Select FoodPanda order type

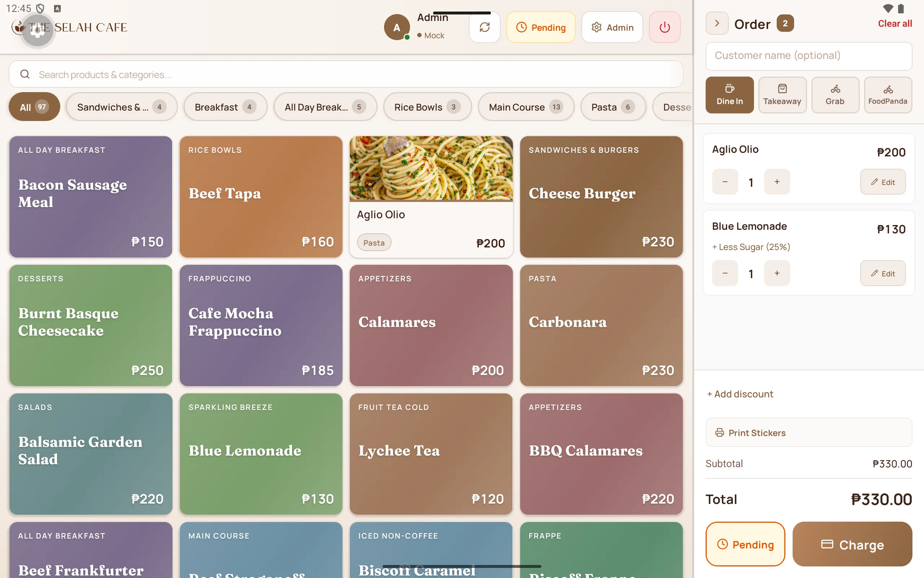[888, 95]
